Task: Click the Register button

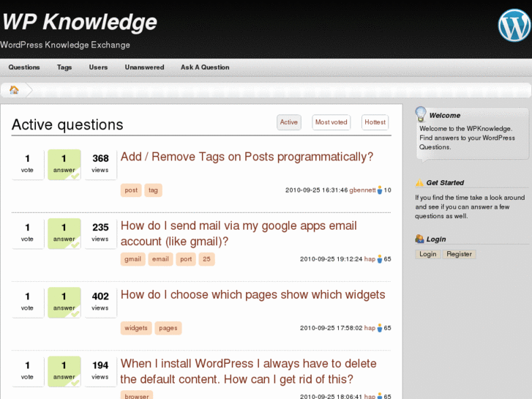Action: click(x=459, y=254)
